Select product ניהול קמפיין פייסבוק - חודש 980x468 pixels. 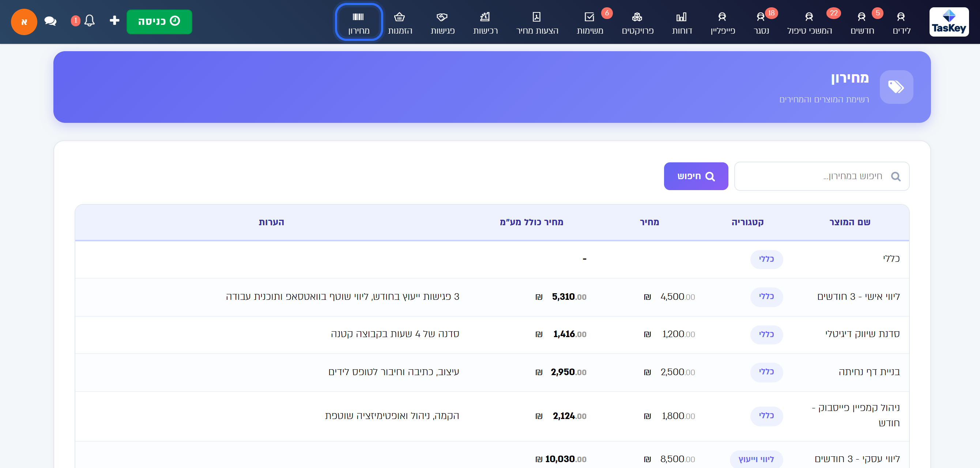coord(856,415)
